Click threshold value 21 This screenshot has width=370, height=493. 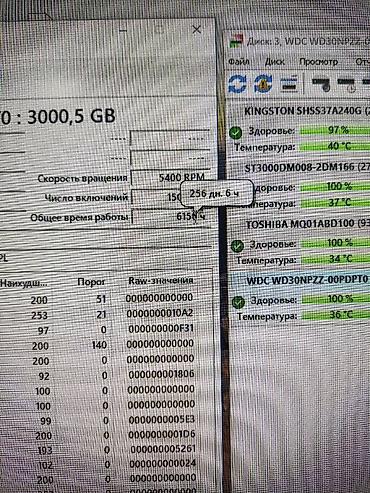(x=101, y=315)
